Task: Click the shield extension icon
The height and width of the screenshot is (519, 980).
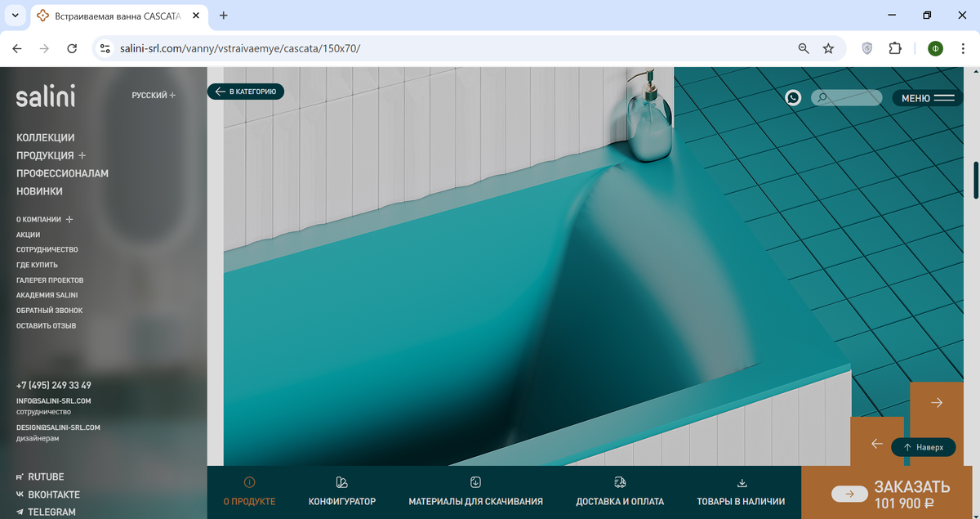Action: pos(867,48)
